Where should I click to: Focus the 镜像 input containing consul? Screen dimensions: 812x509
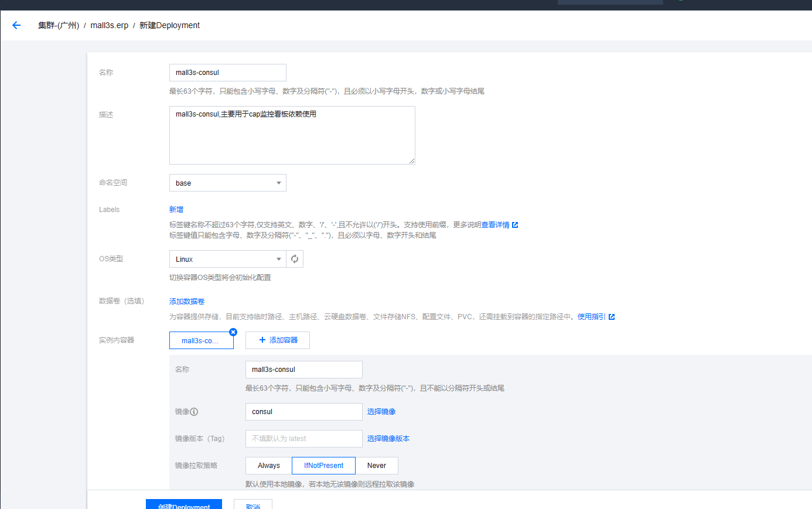point(304,412)
